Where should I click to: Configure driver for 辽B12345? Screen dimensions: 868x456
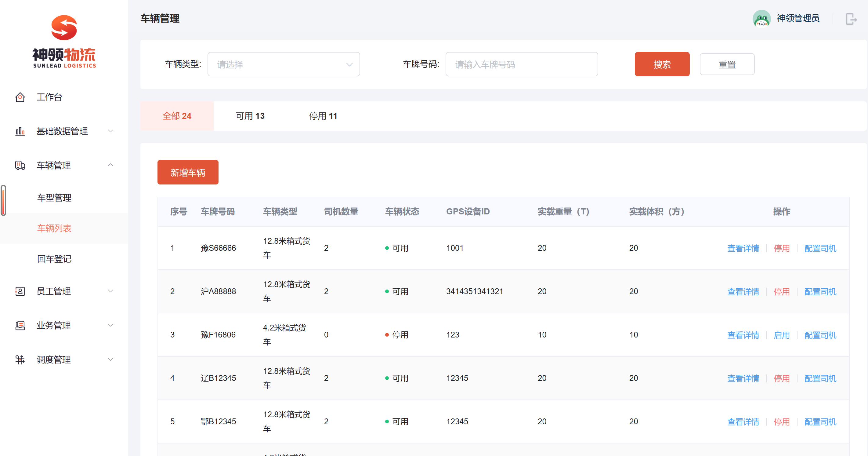[x=820, y=378]
